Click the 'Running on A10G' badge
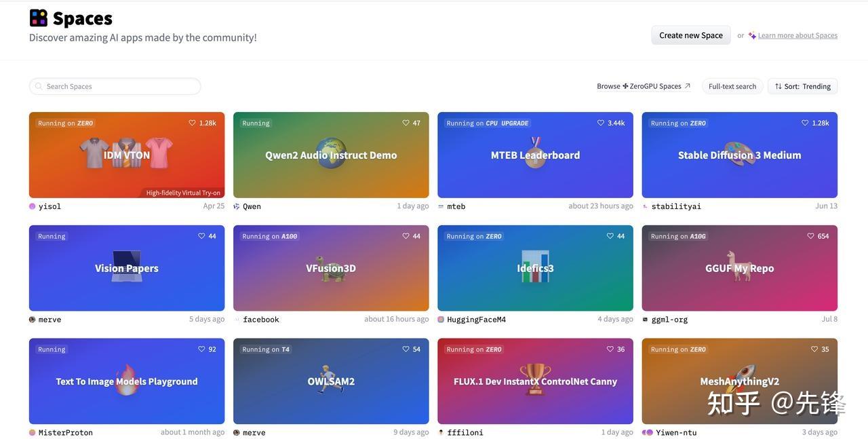Screen dimensions: 868x439 click(679, 236)
